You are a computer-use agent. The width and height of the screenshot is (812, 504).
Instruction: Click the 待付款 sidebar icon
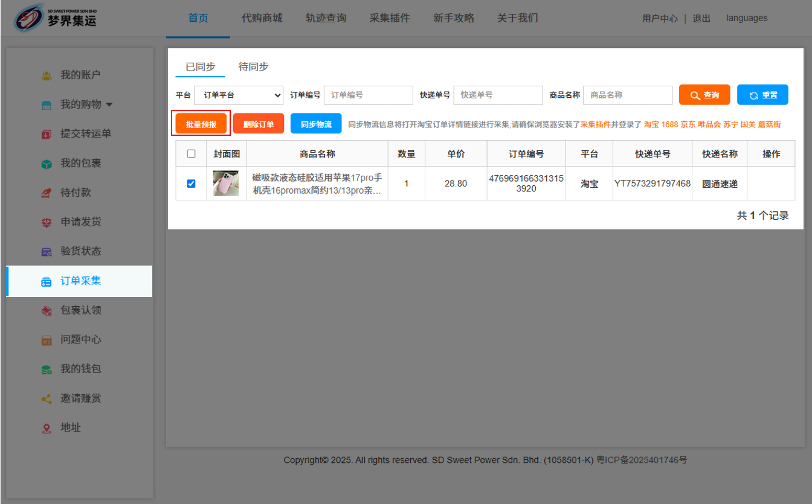coord(47,193)
